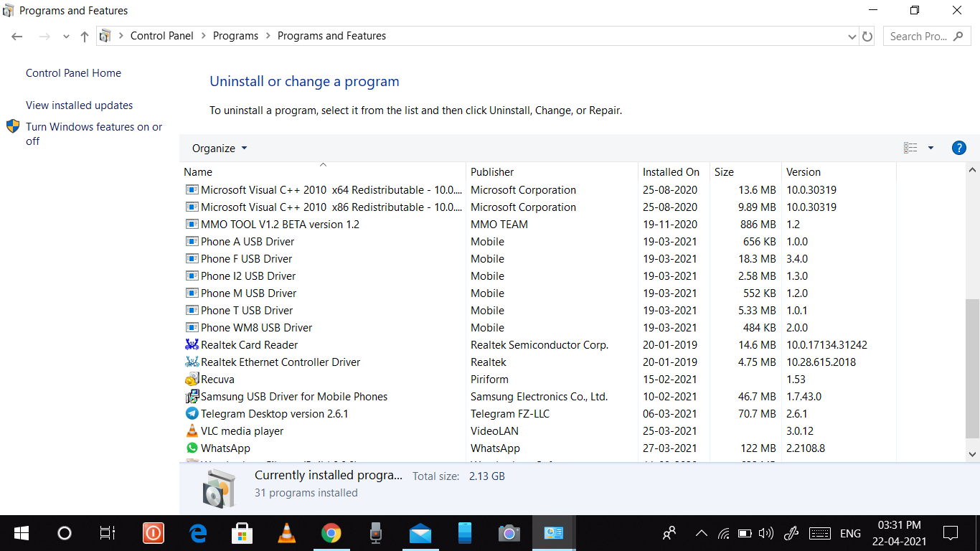The width and height of the screenshot is (980, 551).
Task: Expand chevron after Control Panel breadcrumb
Action: click(203, 36)
